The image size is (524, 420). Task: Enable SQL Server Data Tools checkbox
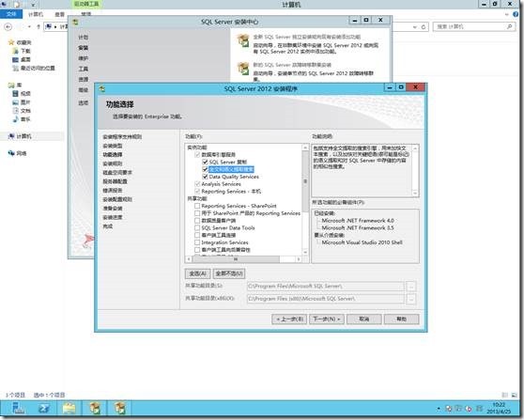coord(197,227)
